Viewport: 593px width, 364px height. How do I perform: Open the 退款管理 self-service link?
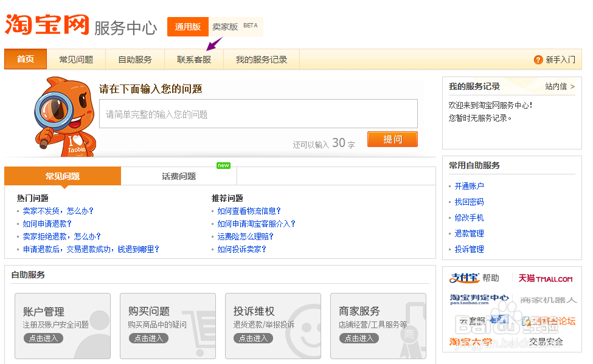(x=469, y=233)
